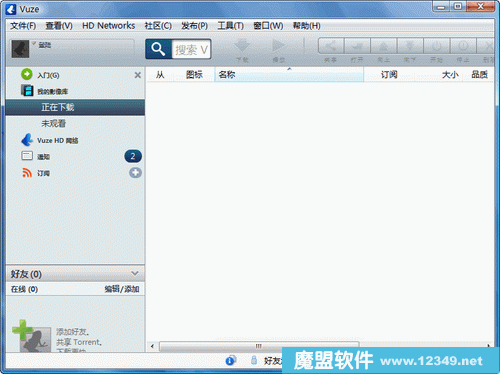Viewport: 500px width, 374px height.
Task: Open the 文件(F) menu
Action: tap(23, 26)
